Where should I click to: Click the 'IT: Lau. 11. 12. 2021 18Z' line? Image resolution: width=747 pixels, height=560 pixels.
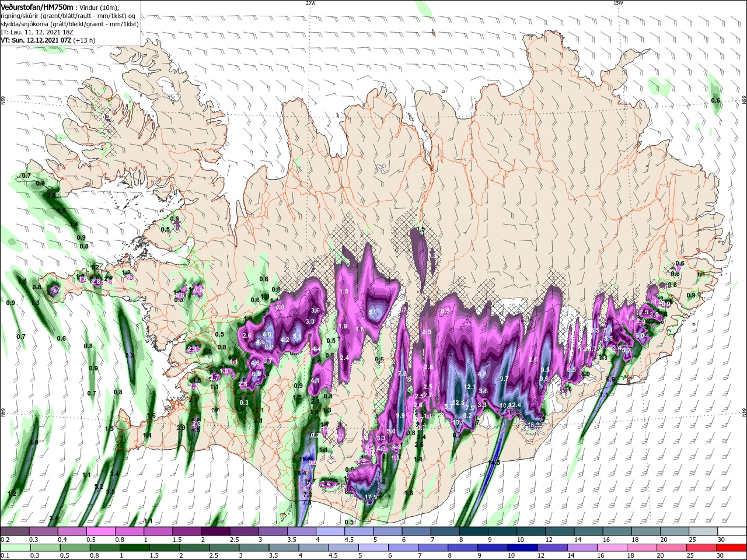point(36,32)
